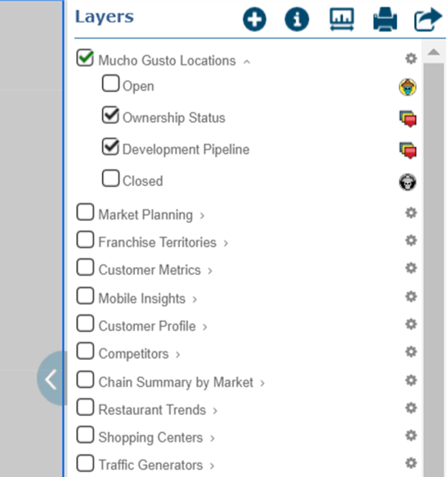This screenshot has width=448, height=477.
Task: Click the map measurement chart icon
Action: (342, 20)
